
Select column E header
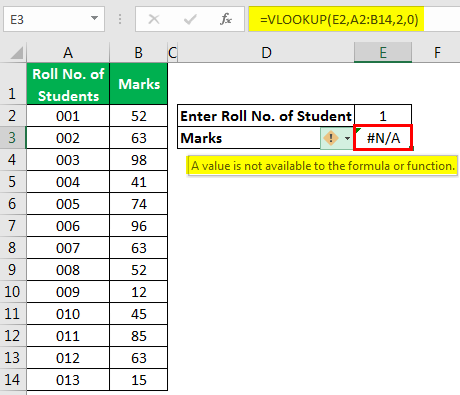(x=383, y=52)
